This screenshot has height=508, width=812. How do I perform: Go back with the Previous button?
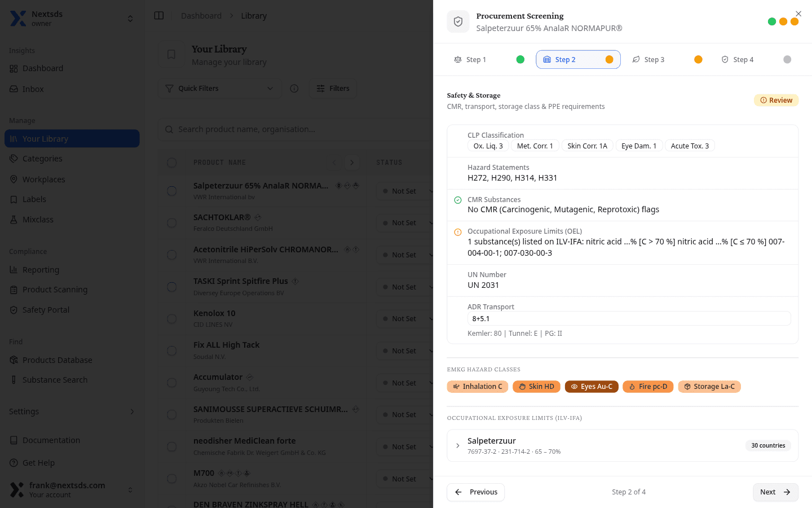coord(476,492)
